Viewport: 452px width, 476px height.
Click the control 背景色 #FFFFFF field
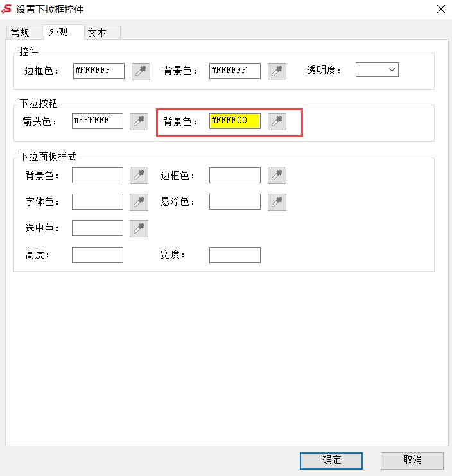click(x=235, y=71)
